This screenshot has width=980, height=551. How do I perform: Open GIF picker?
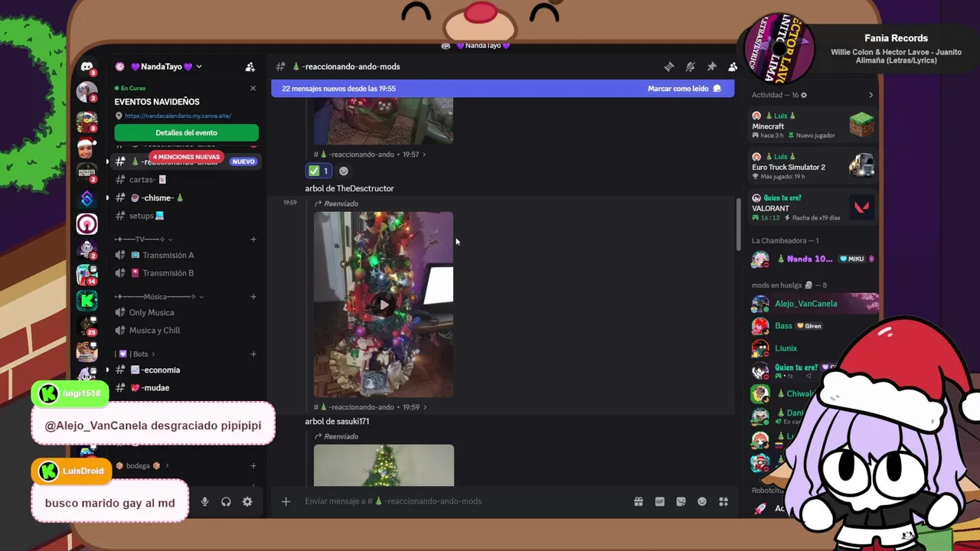pyautogui.click(x=659, y=501)
